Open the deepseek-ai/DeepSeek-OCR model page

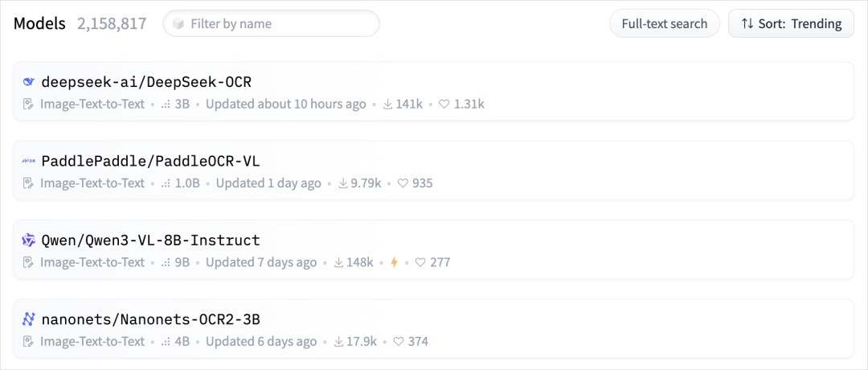[147, 81]
